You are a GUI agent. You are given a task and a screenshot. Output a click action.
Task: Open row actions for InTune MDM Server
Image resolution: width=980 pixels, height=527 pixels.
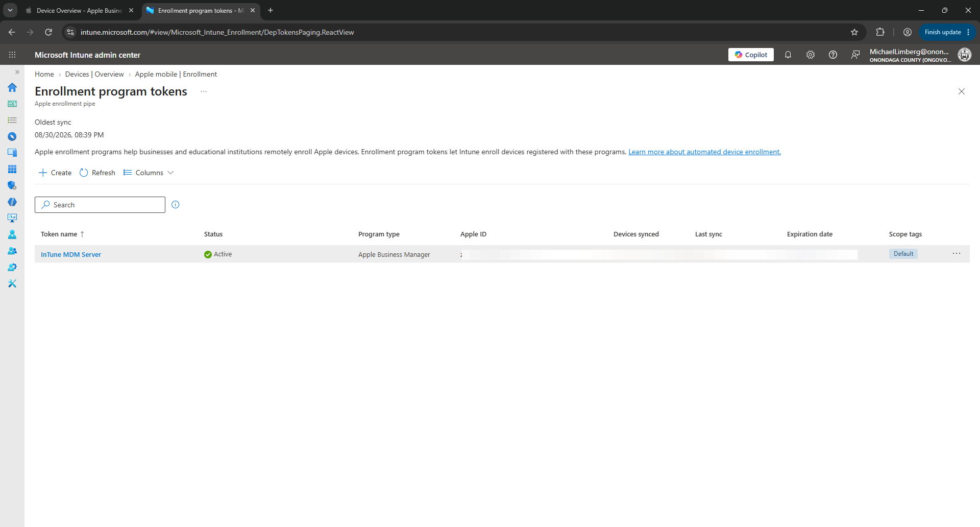pos(957,254)
